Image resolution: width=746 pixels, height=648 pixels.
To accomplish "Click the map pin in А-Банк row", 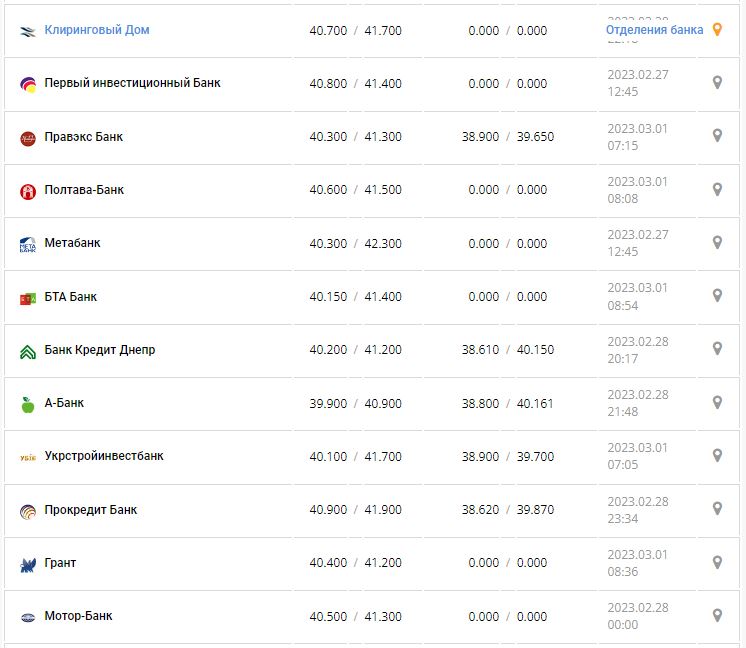I will (x=717, y=402).
